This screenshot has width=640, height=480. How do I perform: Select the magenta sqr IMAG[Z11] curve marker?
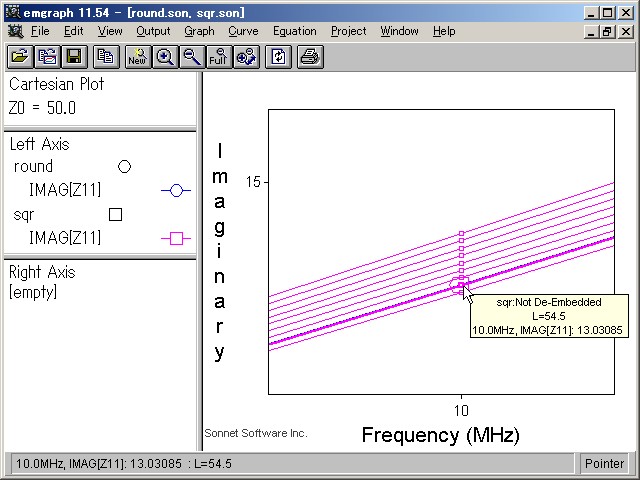coord(176,238)
